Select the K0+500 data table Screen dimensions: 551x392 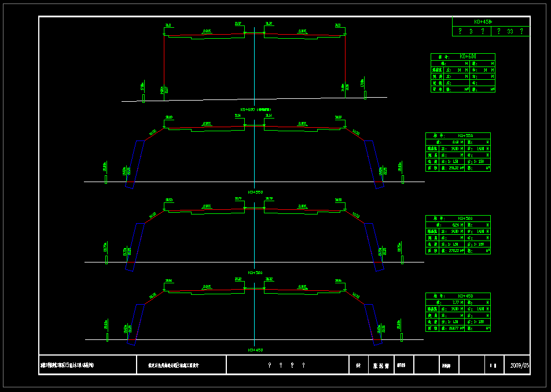tap(458, 235)
